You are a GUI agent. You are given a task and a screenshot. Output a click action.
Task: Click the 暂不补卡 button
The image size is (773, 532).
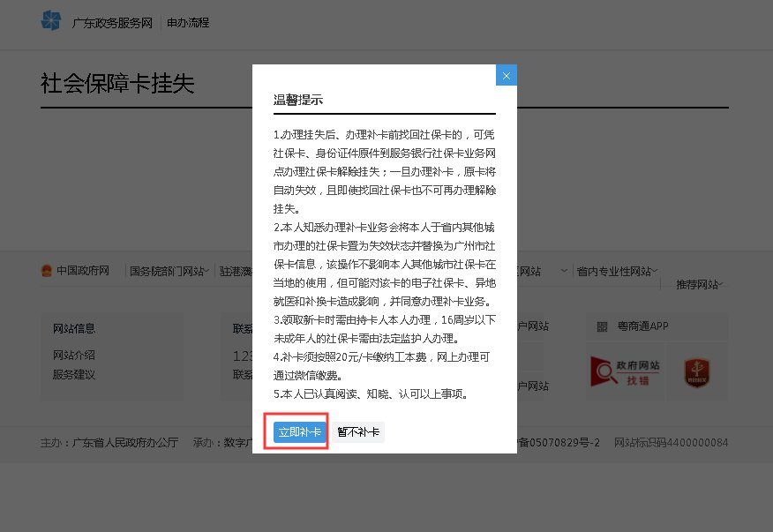358,432
